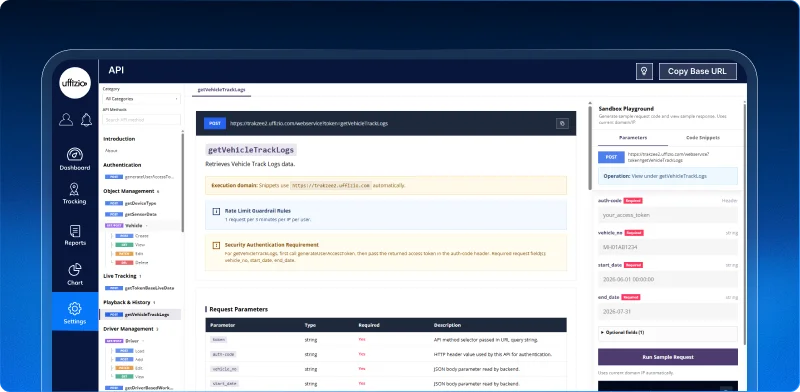Click the Uffizio logo
The width and height of the screenshot is (800, 392).
point(74,83)
